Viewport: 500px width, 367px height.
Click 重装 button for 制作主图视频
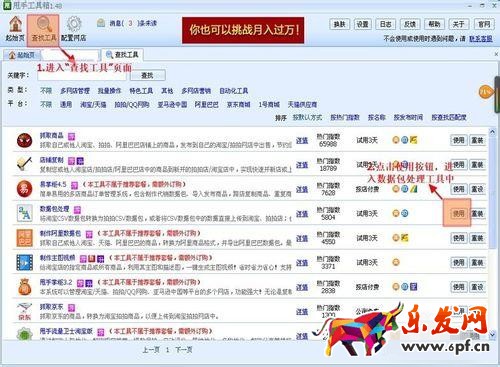[477, 263]
